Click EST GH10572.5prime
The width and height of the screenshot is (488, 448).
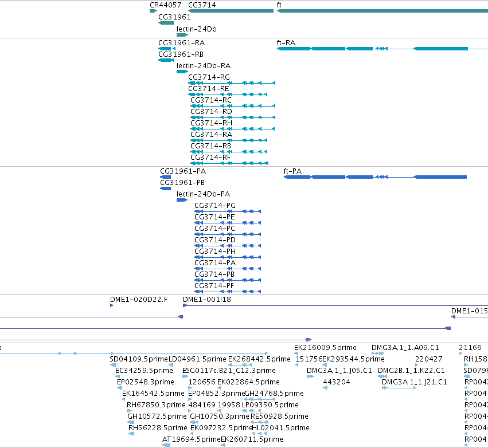point(157,416)
